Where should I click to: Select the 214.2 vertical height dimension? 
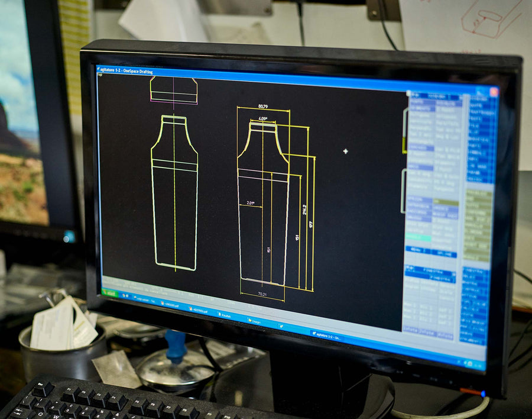pyautogui.click(x=304, y=209)
